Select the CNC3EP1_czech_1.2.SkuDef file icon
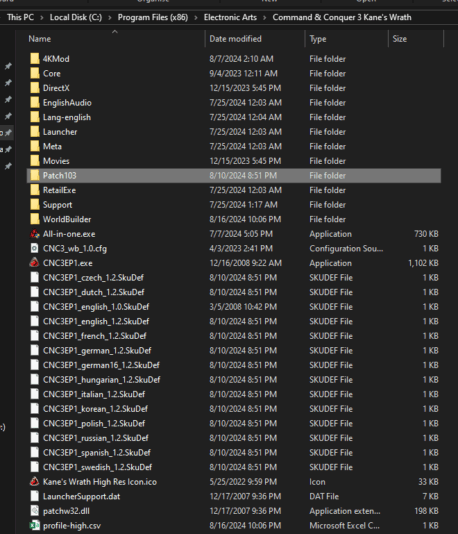Viewport: 458px width, 534px height. (35, 278)
